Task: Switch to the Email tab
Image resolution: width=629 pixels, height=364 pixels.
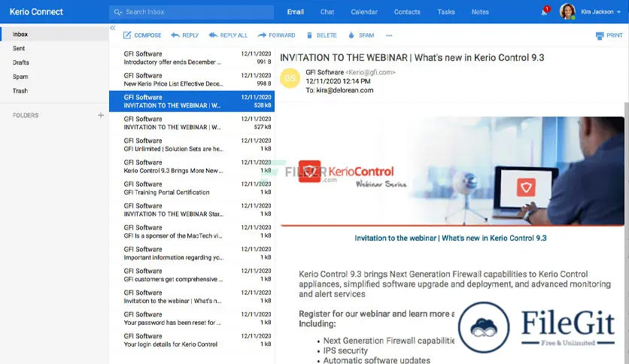Action: pyautogui.click(x=295, y=12)
